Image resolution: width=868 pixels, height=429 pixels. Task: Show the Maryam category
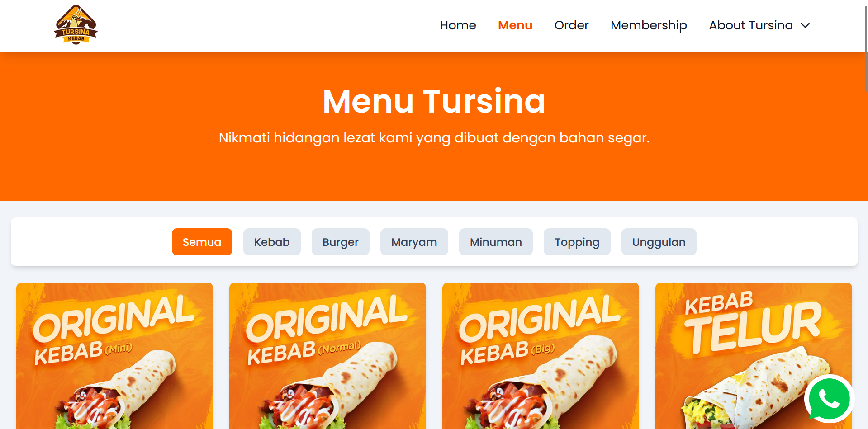tap(414, 242)
